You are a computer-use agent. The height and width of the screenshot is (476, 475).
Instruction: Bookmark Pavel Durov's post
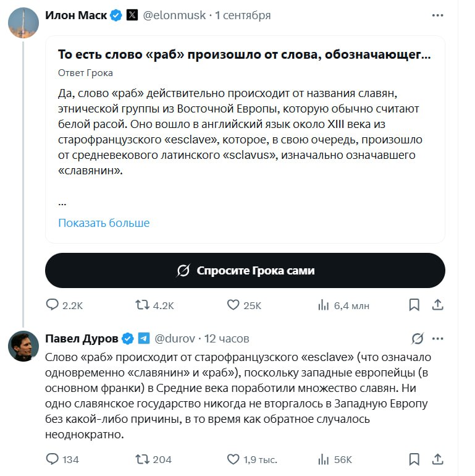(414, 459)
